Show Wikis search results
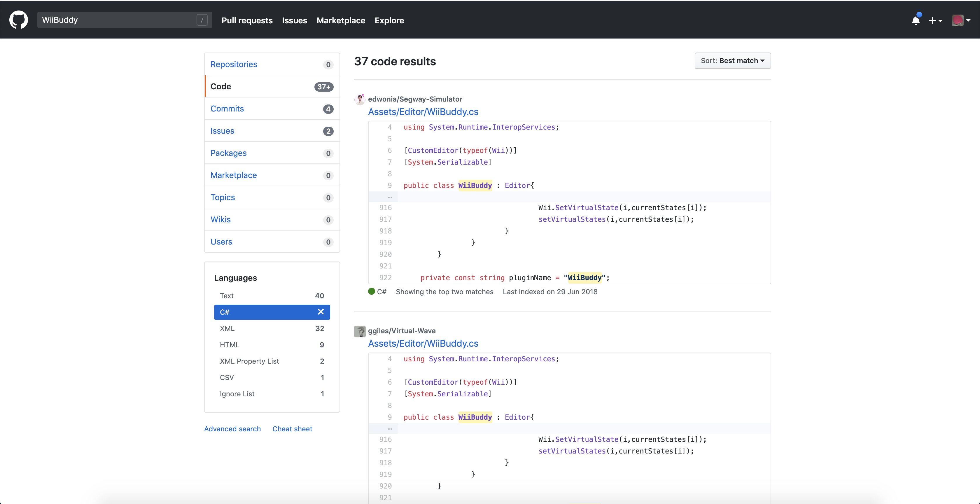980x504 pixels. [272, 220]
